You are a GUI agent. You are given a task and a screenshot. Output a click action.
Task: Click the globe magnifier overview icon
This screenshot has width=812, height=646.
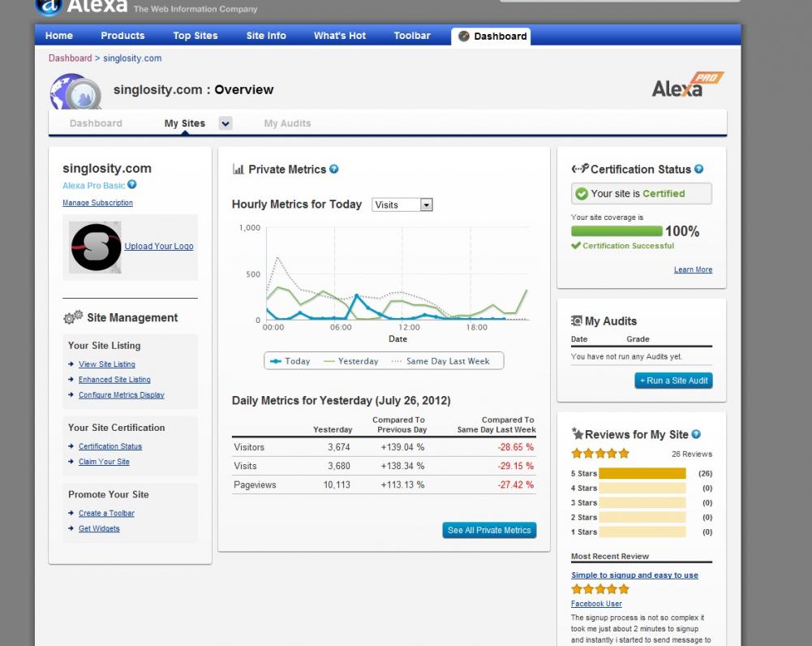pos(75,92)
